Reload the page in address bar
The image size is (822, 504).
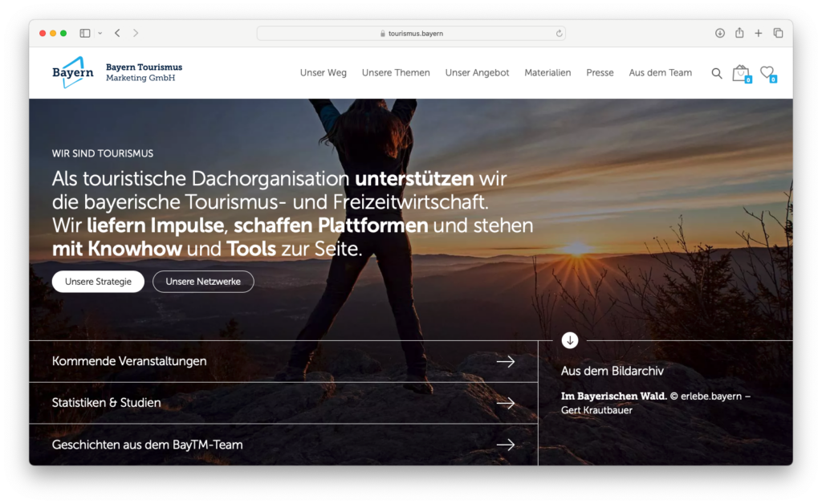pyautogui.click(x=559, y=34)
